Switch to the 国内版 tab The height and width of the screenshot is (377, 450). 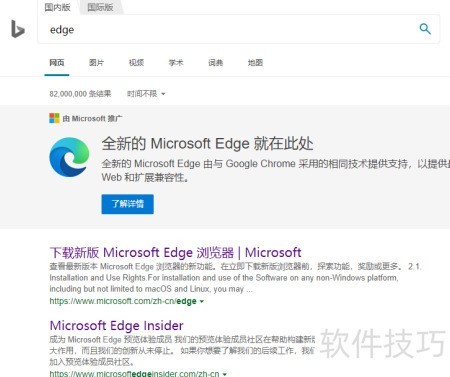point(57,7)
